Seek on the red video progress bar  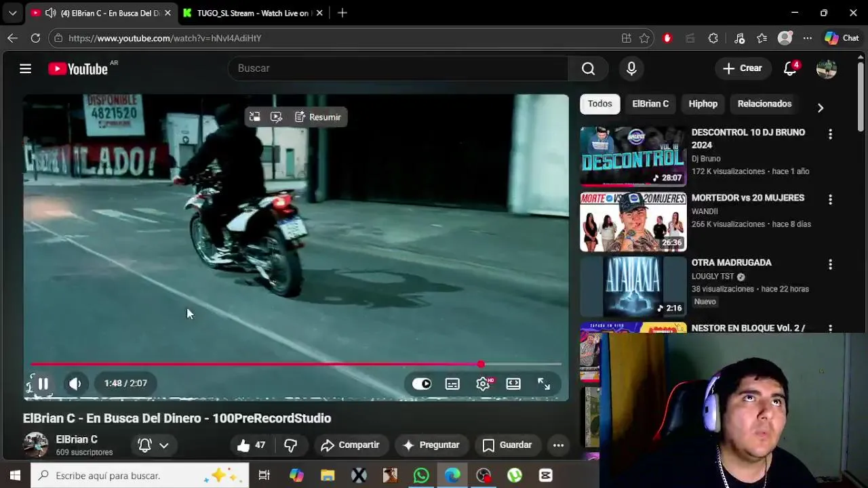click(296, 365)
